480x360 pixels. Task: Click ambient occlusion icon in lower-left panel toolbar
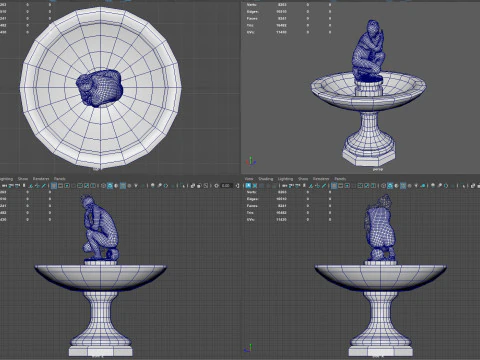[153, 186]
